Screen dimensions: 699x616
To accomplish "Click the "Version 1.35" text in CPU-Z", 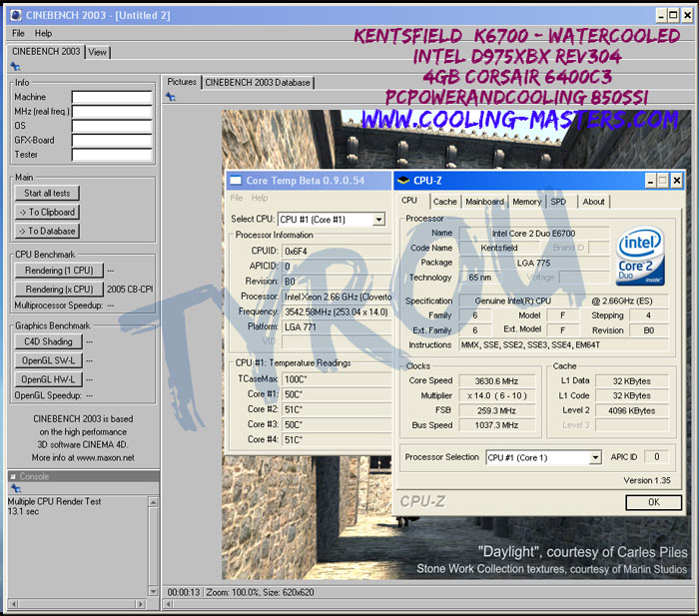I will pos(647,480).
